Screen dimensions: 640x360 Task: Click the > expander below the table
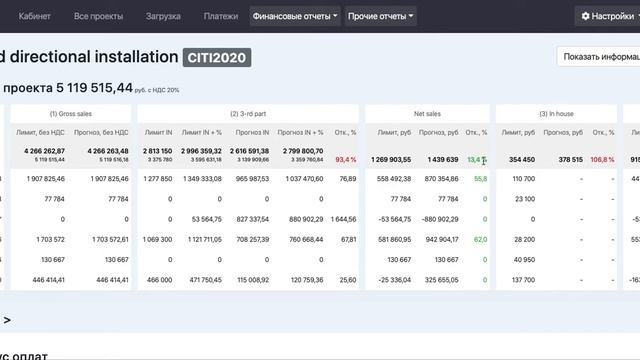pyautogui.click(x=7, y=320)
